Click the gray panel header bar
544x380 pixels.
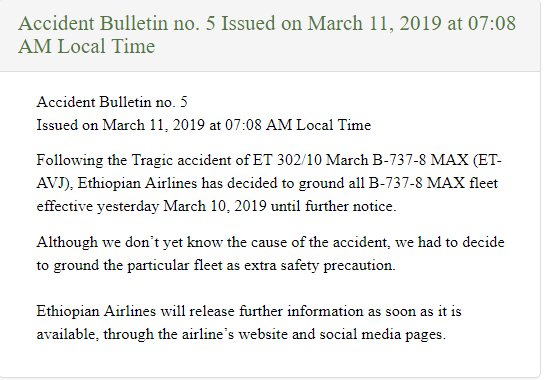click(x=270, y=35)
